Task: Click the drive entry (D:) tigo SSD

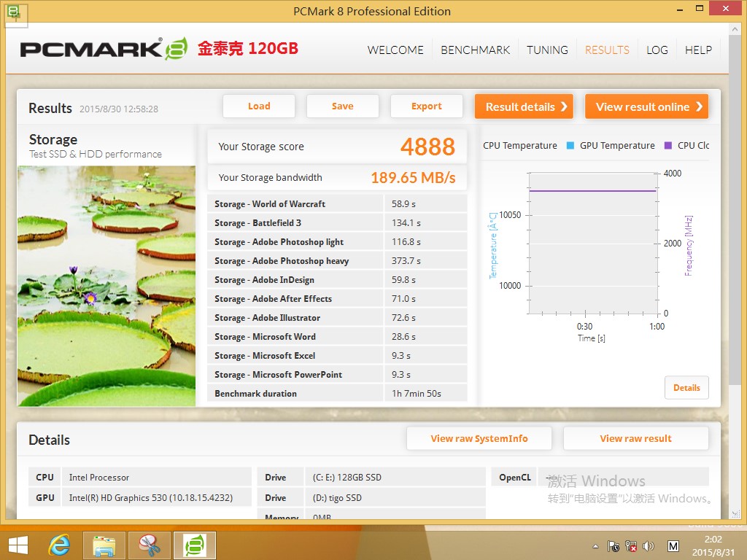Action: [x=337, y=497]
